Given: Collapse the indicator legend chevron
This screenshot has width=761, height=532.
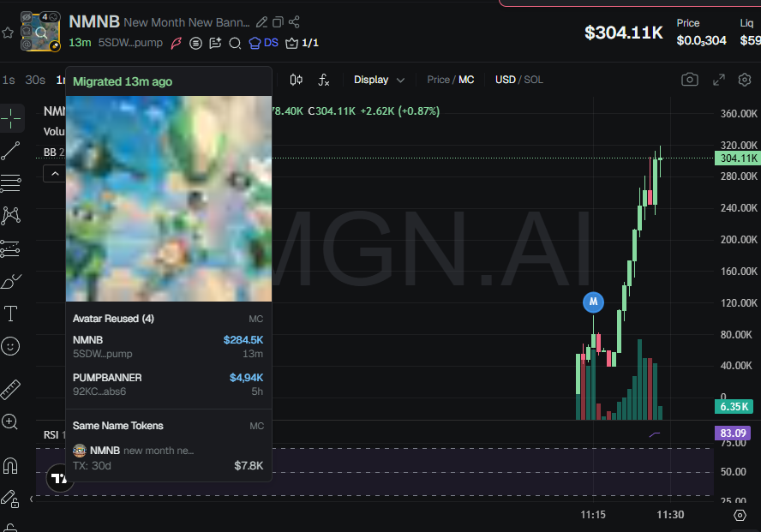Looking at the screenshot, I should (53, 174).
